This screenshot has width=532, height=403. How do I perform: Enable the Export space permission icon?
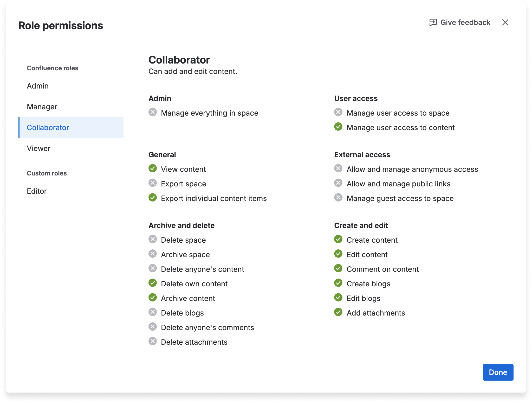click(153, 183)
